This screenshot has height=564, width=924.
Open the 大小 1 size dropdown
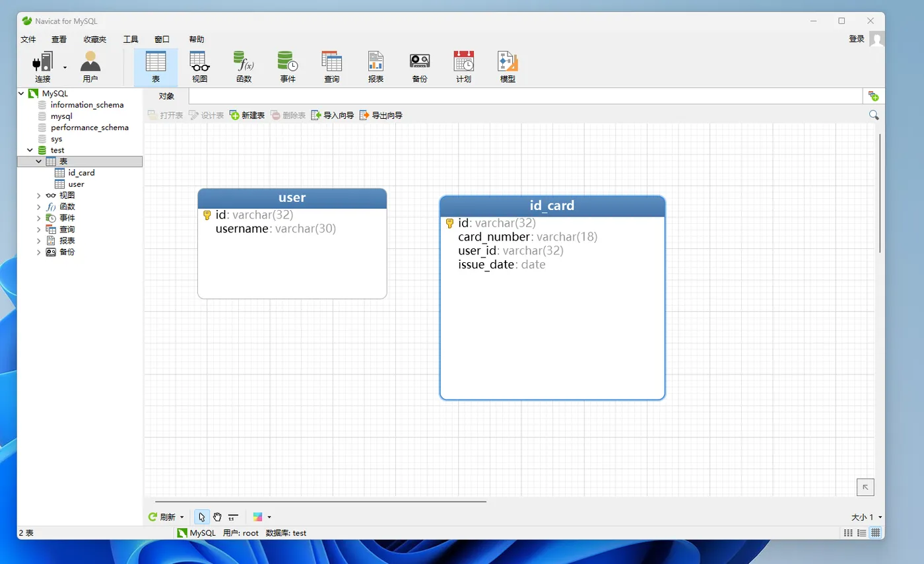point(867,517)
